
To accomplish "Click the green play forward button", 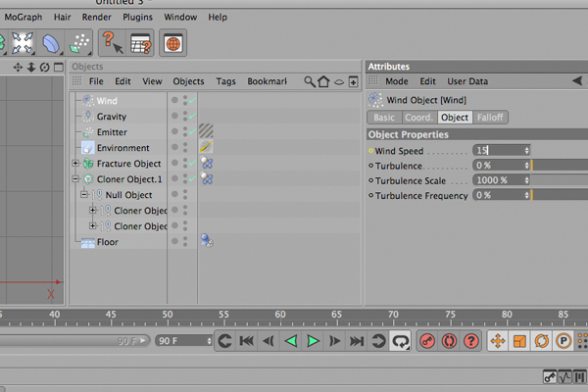I will [x=314, y=341].
